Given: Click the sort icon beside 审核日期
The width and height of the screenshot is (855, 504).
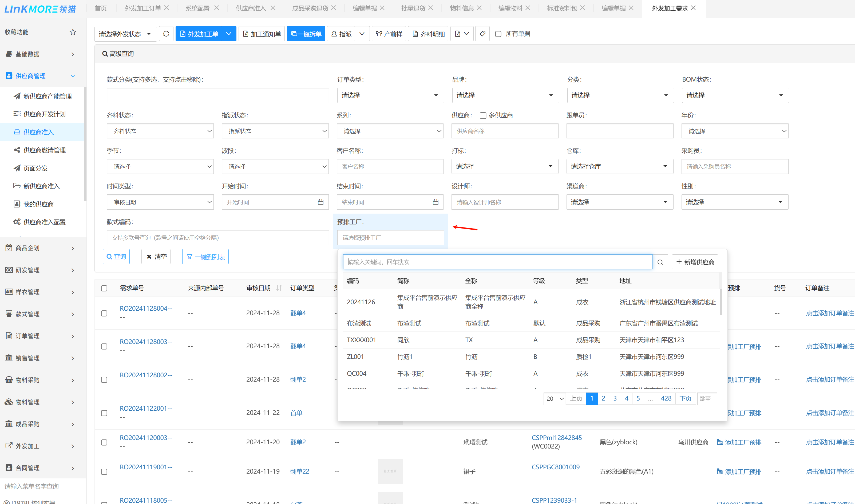Looking at the screenshot, I should (x=279, y=288).
